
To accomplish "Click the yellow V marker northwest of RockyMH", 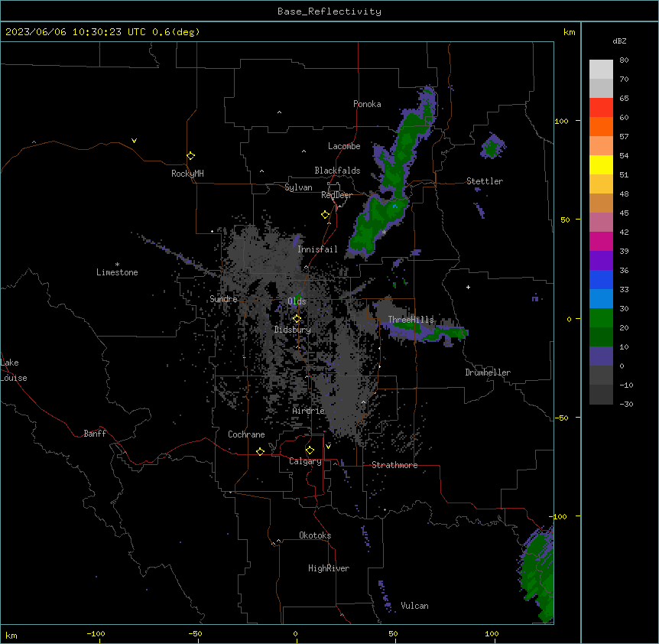I will [134, 141].
